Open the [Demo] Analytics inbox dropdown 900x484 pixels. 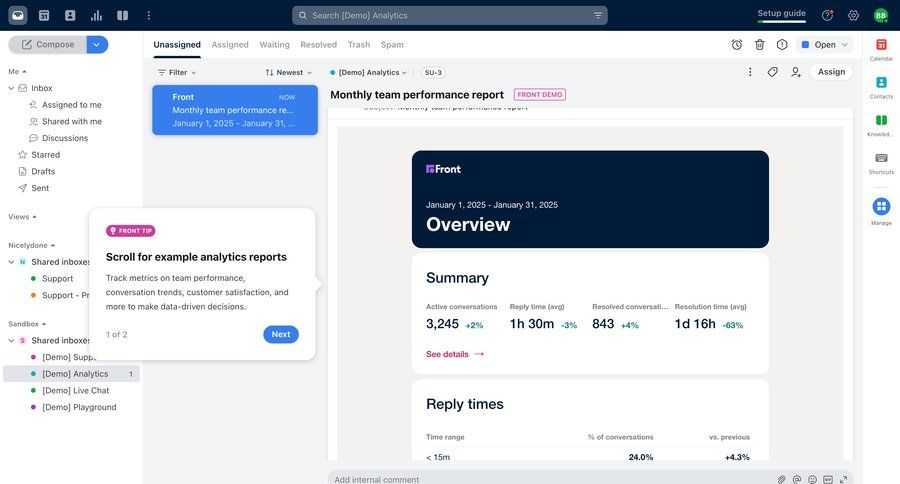[x=368, y=72]
